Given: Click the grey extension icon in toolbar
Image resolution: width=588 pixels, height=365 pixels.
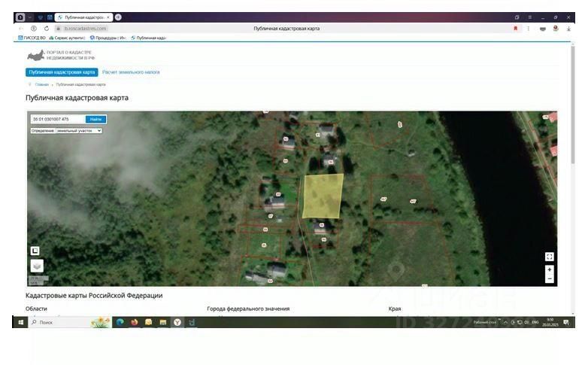Looking at the screenshot, I should click(x=543, y=29).
